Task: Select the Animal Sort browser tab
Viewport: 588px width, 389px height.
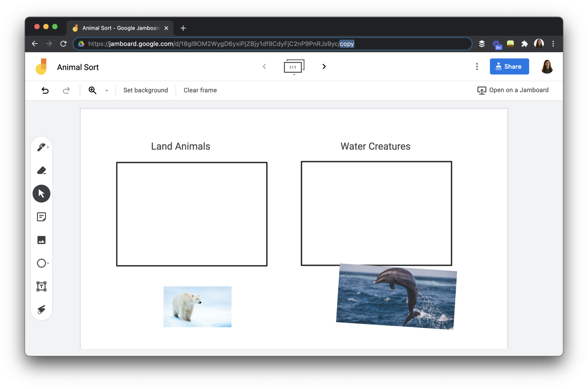Action: pyautogui.click(x=119, y=28)
